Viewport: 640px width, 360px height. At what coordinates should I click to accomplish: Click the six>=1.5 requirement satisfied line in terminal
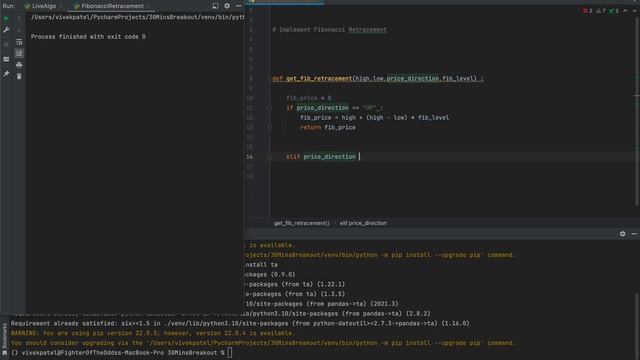pos(240,323)
